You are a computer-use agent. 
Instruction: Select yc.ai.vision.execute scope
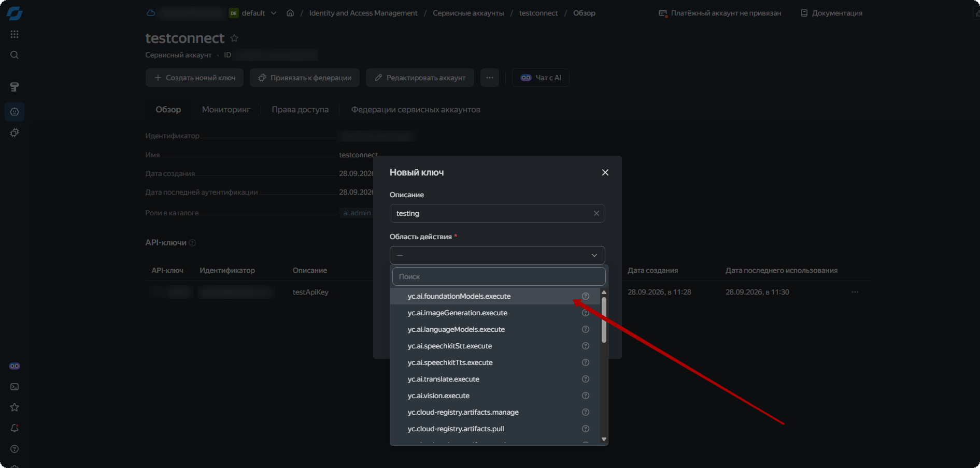495,396
